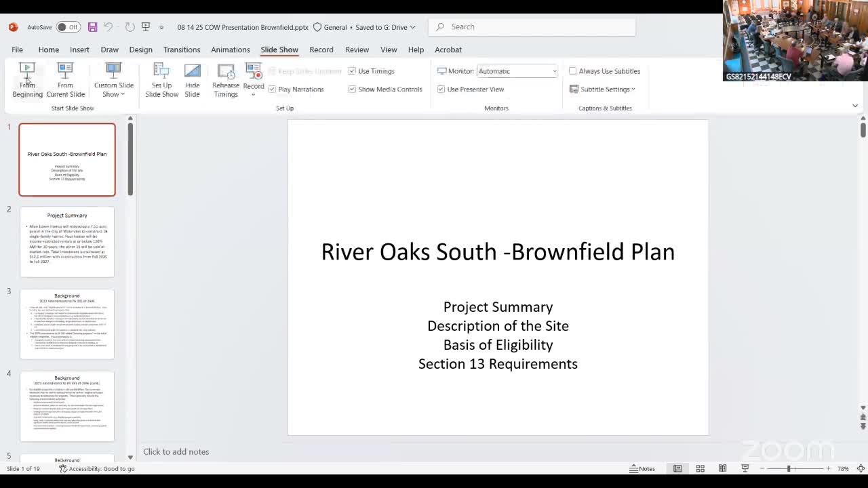
Task: Switch to Slide Sorter view
Action: 700,468
